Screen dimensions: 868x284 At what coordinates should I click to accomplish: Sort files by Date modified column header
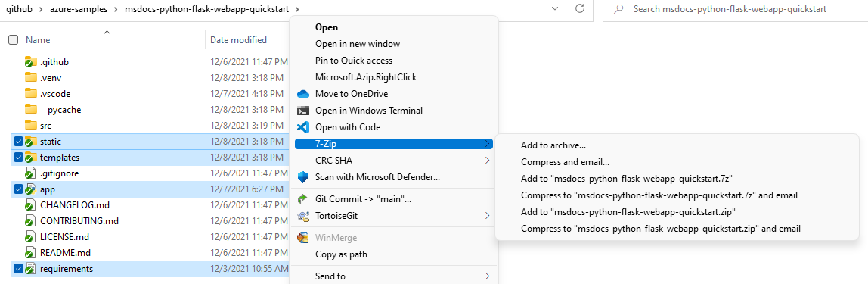pos(239,40)
